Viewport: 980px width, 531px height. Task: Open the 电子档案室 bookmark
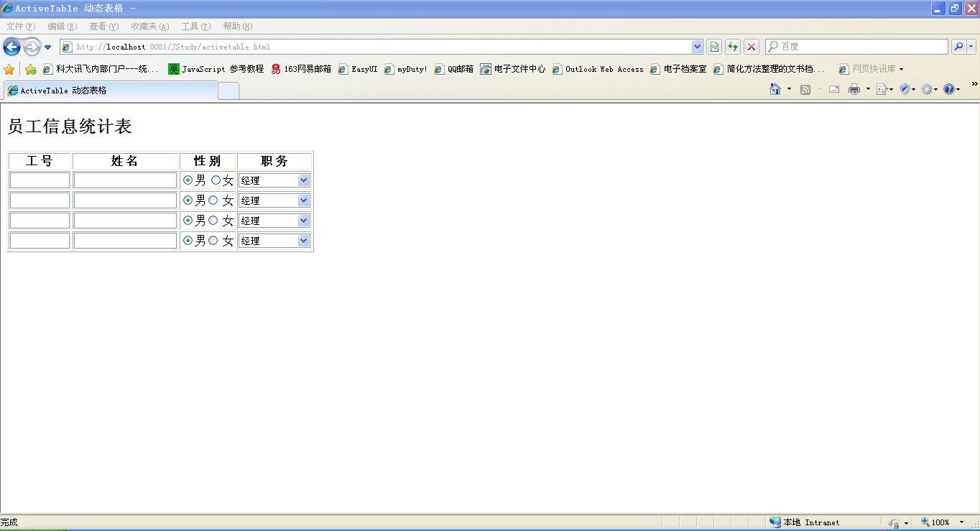pos(678,69)
